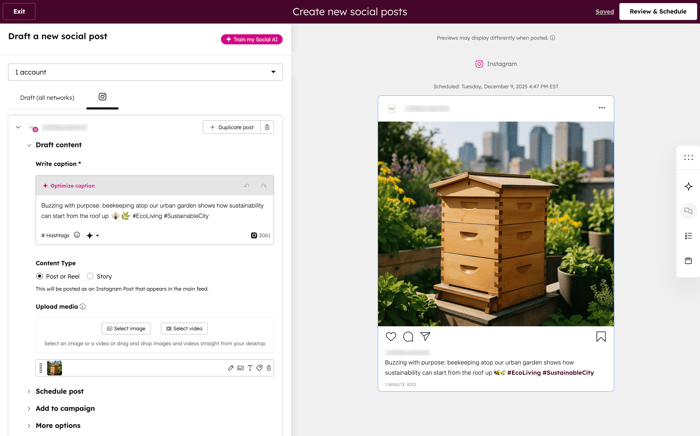Click the Instagram character count 2061
Viewport: 700px width, 436px height.
tap(260, 235)
